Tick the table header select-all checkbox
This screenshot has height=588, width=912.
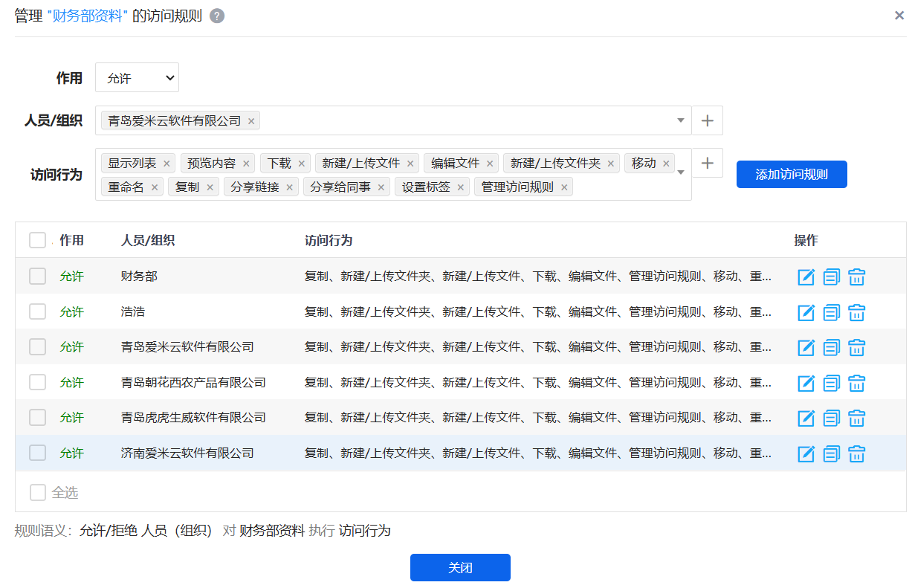click(37, 240)
